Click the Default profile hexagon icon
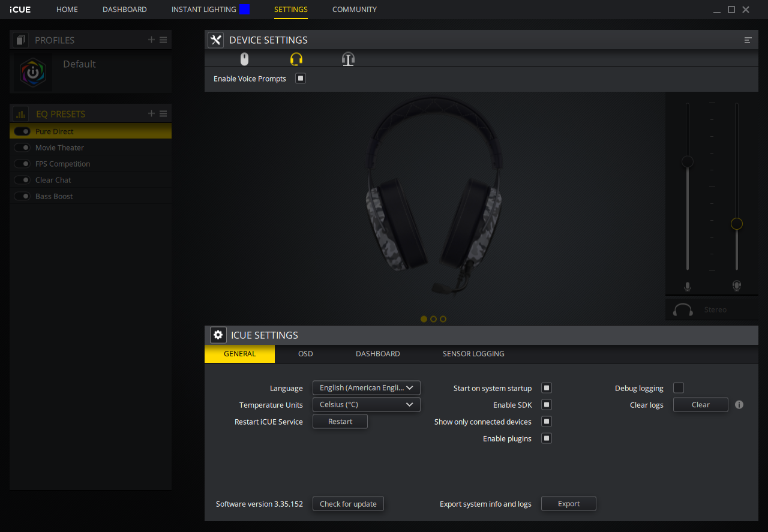 [33, 73]
